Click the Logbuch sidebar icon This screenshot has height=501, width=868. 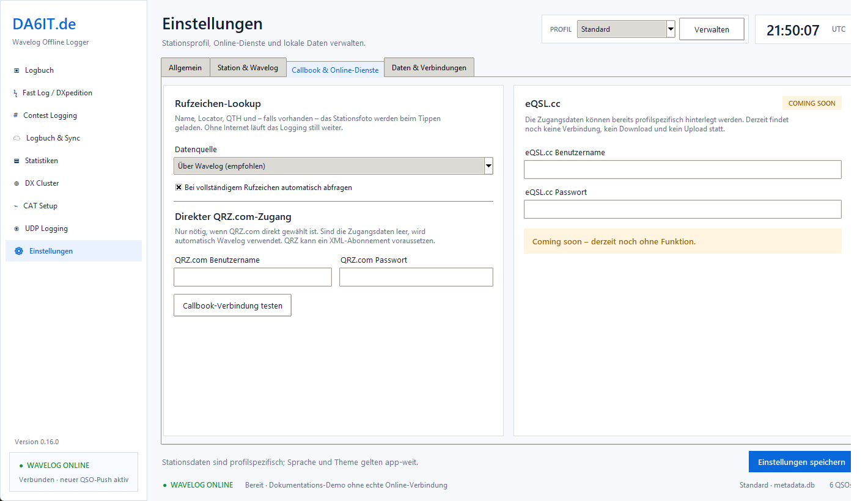[17, 70]
